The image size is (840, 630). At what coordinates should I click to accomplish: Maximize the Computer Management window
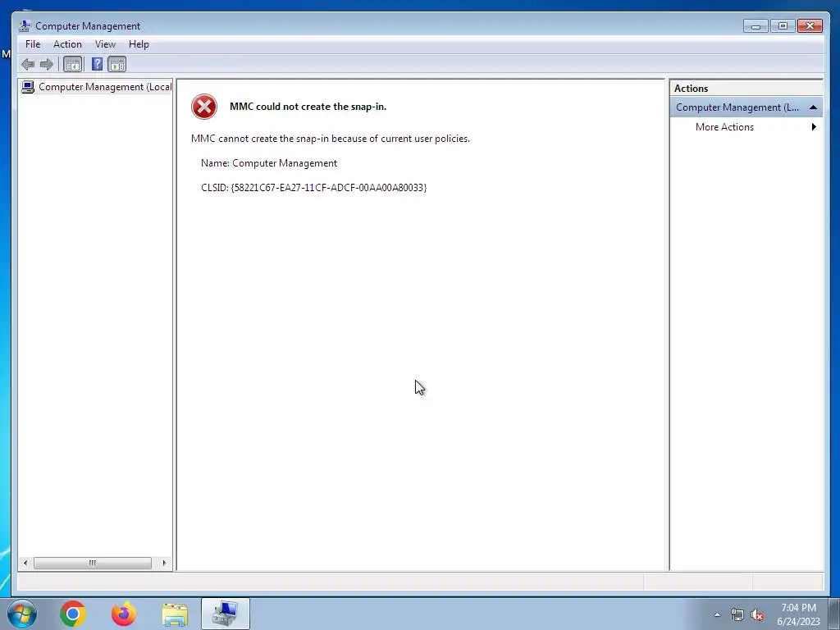[x=783, y=25]
